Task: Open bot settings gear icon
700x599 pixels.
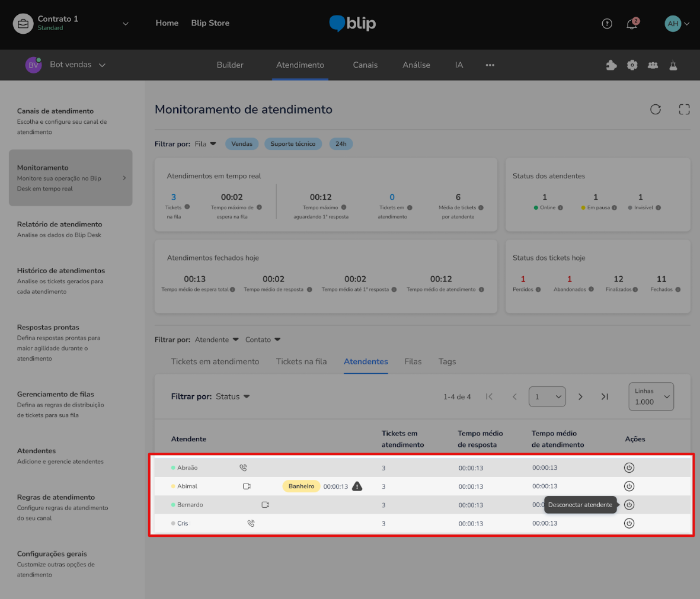Action: tap(632, 65)
